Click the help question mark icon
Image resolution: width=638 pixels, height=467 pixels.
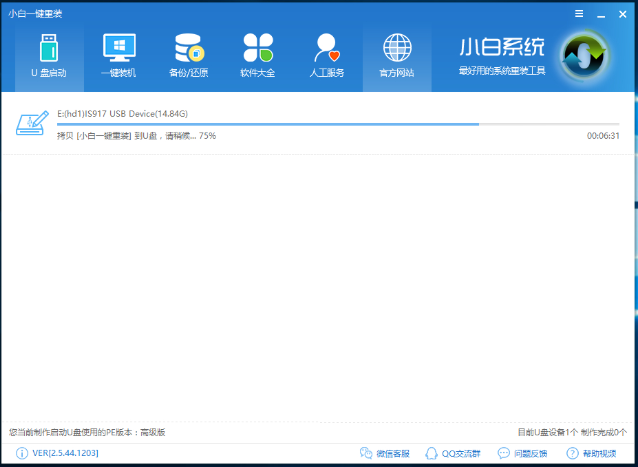coord(572,453)
